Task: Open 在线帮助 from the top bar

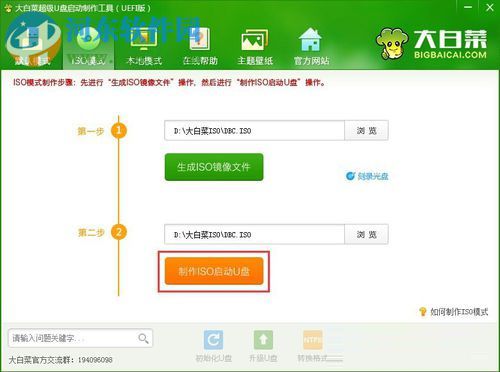Action: (200, 47)
